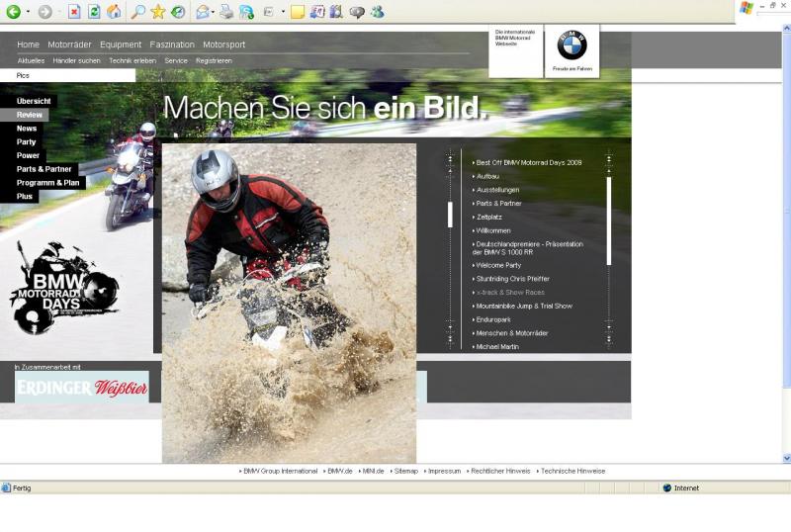Screen dimensions: 791x532
Task: Open Search with the magnifier icon
Action: 137,12
